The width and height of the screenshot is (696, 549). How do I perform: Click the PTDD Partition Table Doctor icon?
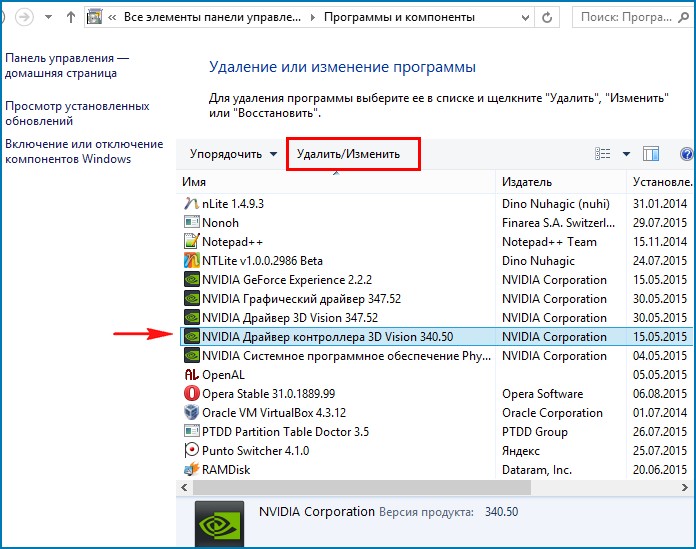[x=191, y=431]
